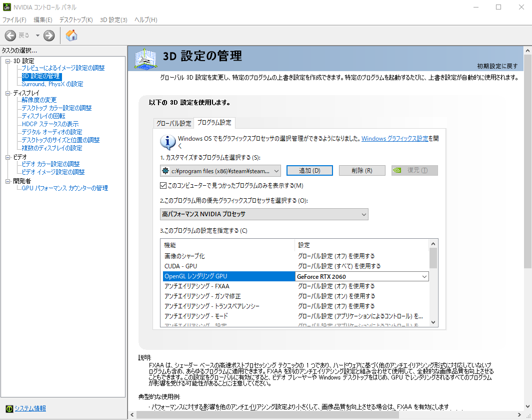Open back history dropdown arrow
The height and width of the screenshot is (420, 532).
[x=37, y=36]
